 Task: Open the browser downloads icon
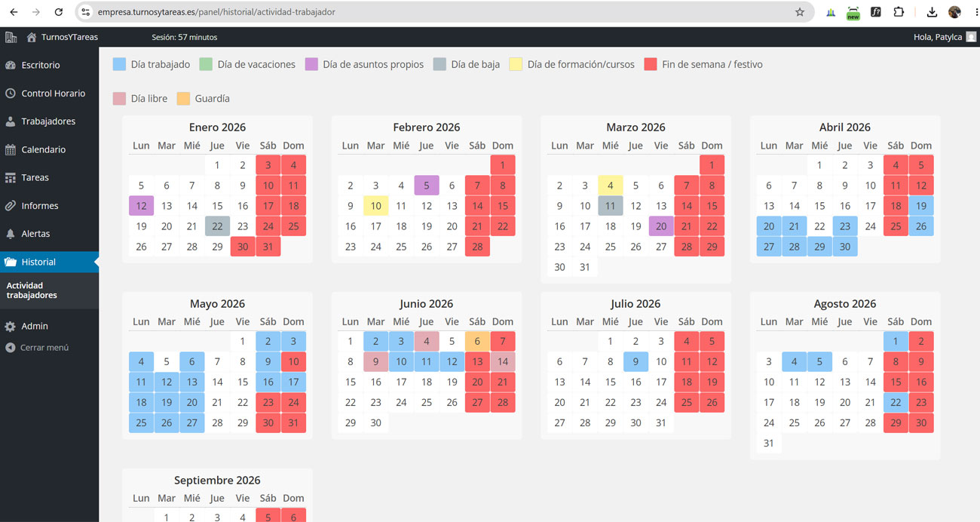(932, 12)
